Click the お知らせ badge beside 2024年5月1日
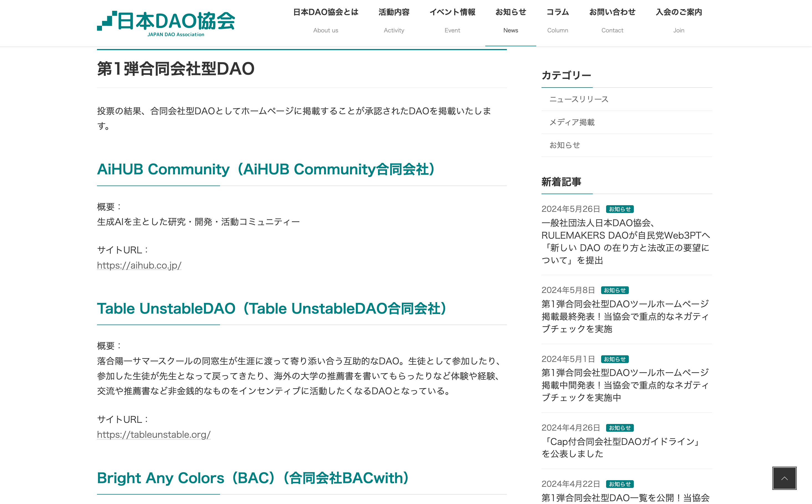The image size is (812, 504). tap(614, 359)
